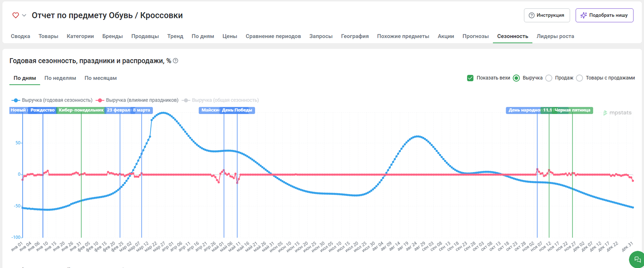
Task: Expand the chevron next to heart
Action: tap(24, 15)
